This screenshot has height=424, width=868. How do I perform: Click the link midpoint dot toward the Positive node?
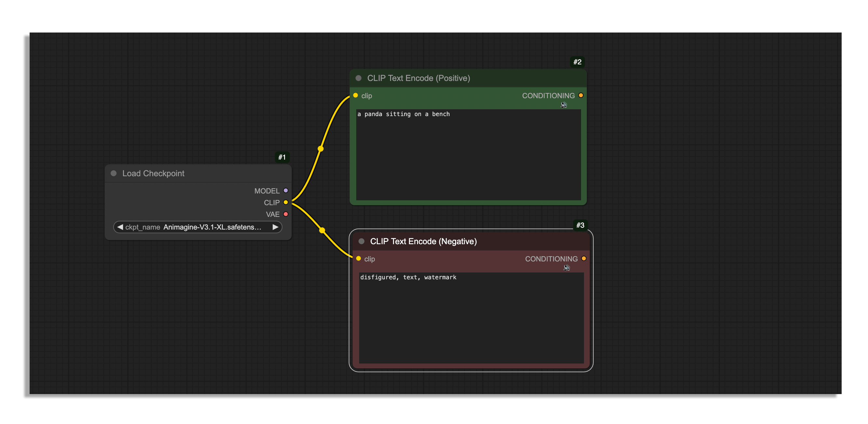click(x=320, y=149)
